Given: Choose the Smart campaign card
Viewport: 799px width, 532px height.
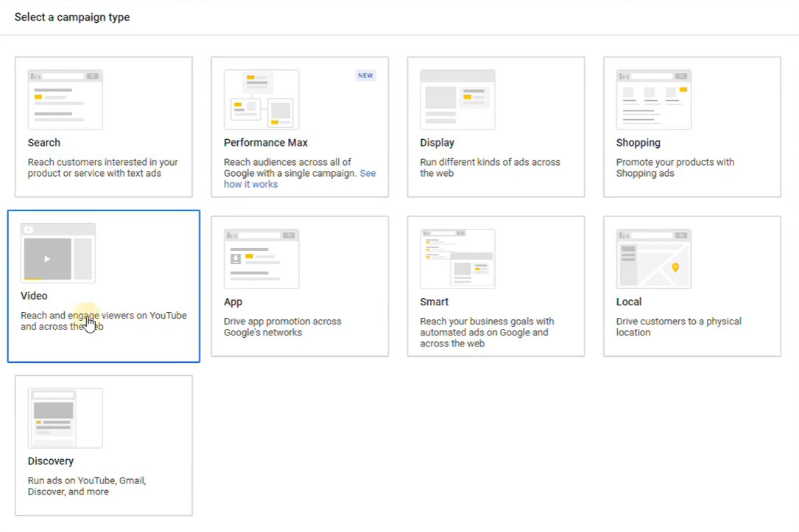Looking at the screenshot, I should pos(496,286).
